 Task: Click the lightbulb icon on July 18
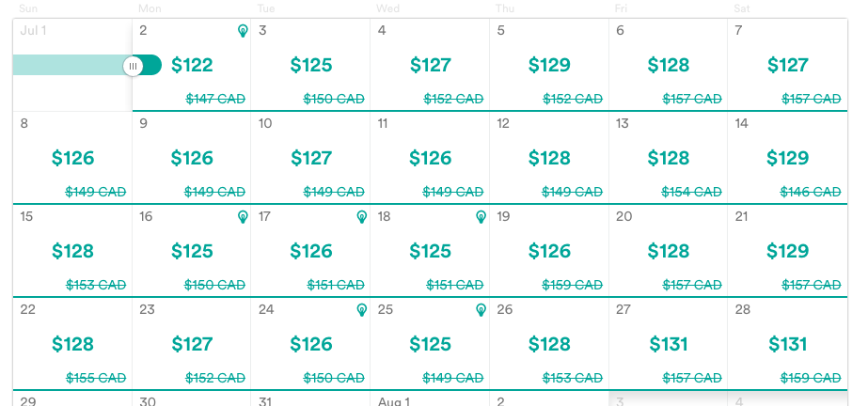point(481,217)
